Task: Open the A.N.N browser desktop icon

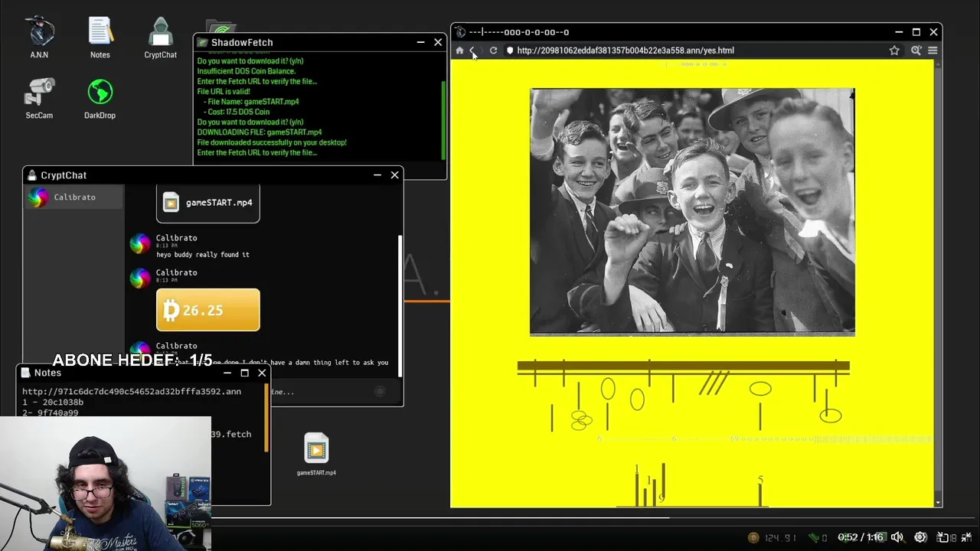Action: pyautogui.click(x=39, y=37)
